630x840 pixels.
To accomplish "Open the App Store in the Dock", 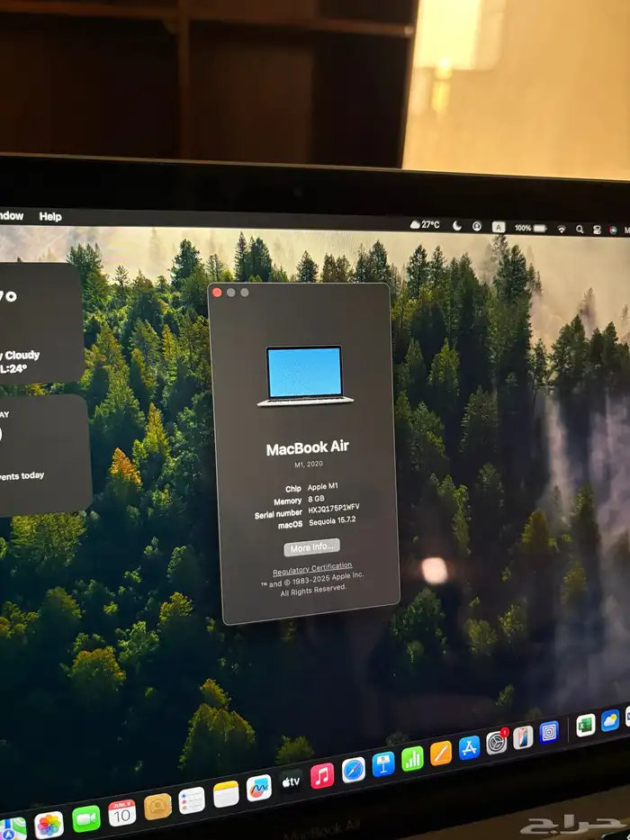I will pos(469,748).
